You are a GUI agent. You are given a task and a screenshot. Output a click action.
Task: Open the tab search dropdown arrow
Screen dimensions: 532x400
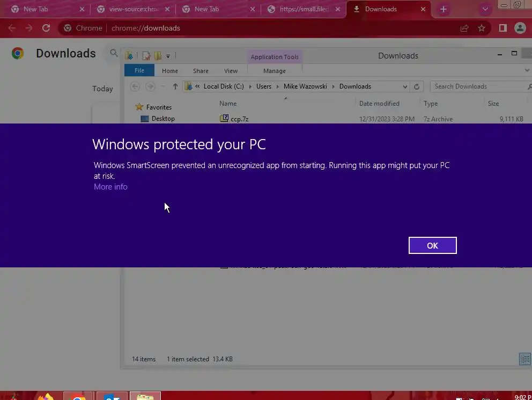coord(485,9)
